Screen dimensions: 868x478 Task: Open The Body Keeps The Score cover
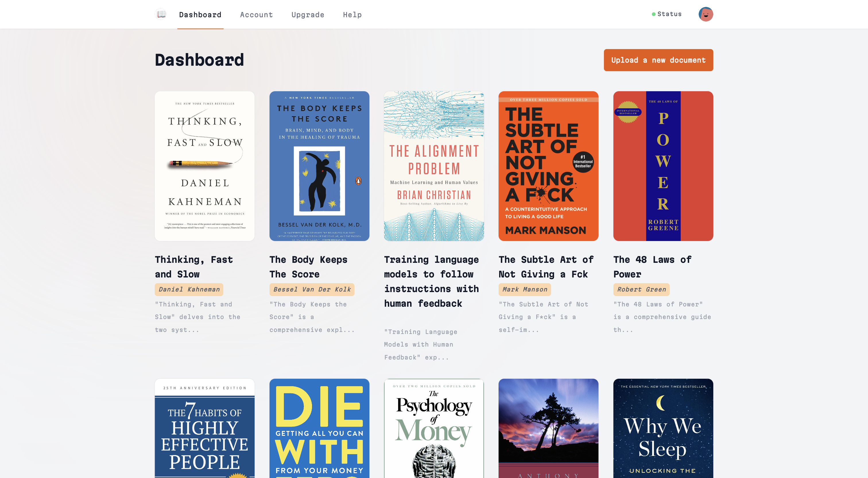(x=319, y=166)
